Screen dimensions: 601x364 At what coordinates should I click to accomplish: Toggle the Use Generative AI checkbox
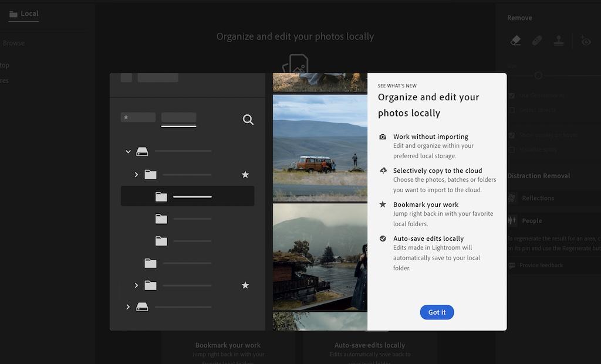click(511, 96)
